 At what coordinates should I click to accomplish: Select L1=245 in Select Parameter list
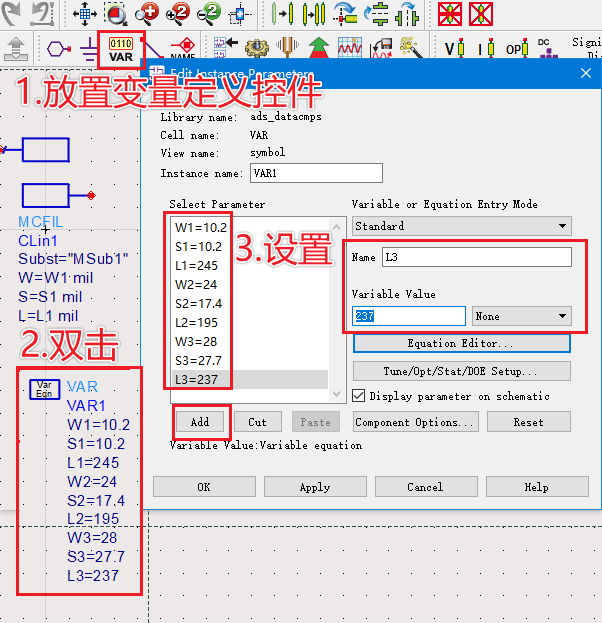[x=250, y=265]
